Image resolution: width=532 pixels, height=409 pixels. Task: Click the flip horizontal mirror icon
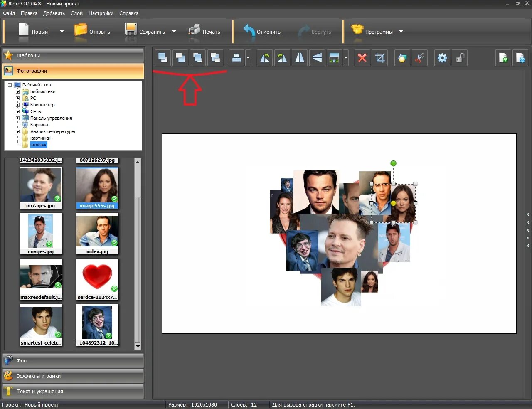(299, 58)
